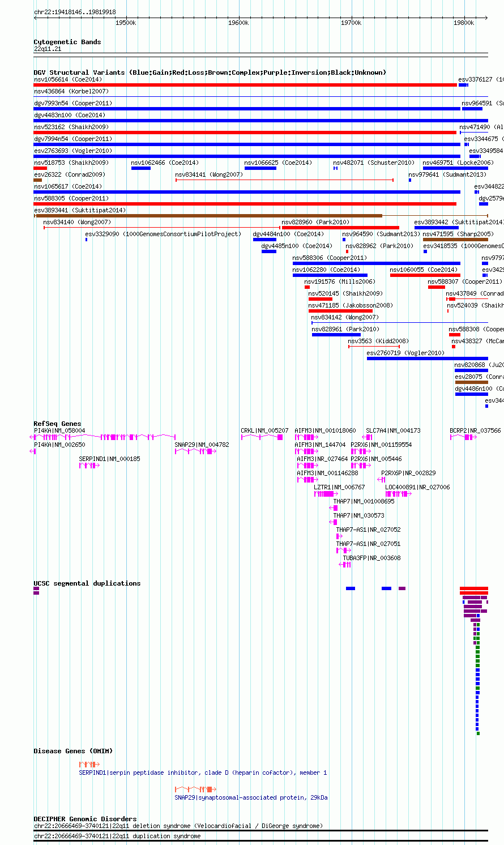Select the esv3329090 1000GenomesConsortiumPilotProject label
This screenshot has height=845, width=504.
163,234
